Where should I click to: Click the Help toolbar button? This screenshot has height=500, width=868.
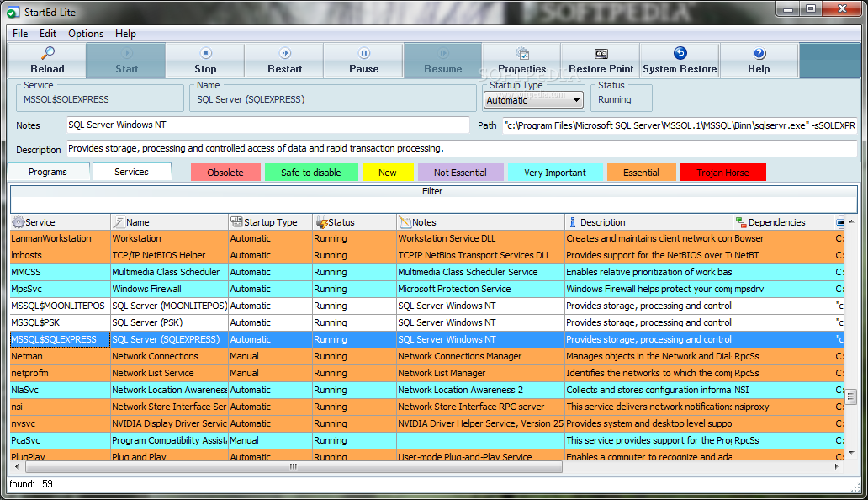[759, 61]
